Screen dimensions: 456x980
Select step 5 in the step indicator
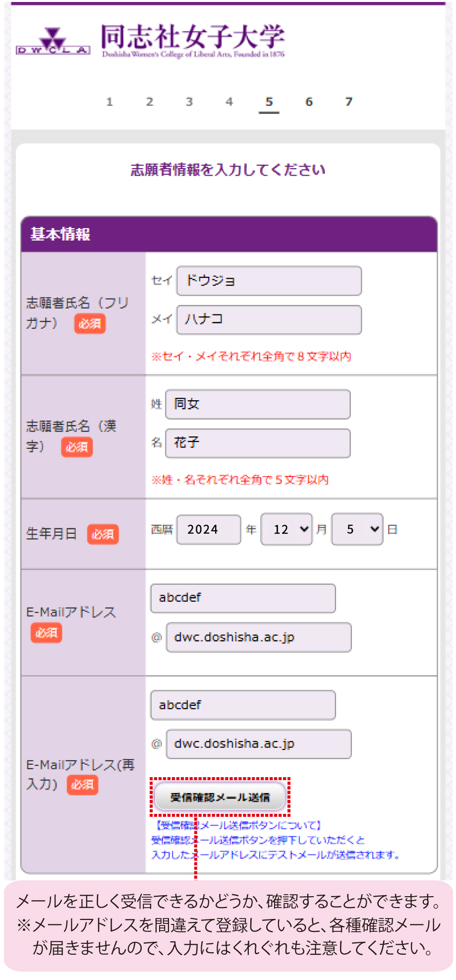pyautogui.click(x=269, y=102)
